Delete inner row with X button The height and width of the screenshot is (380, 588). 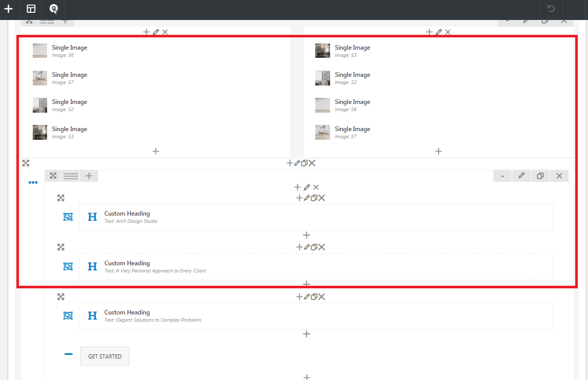click(x=559, y=176)
